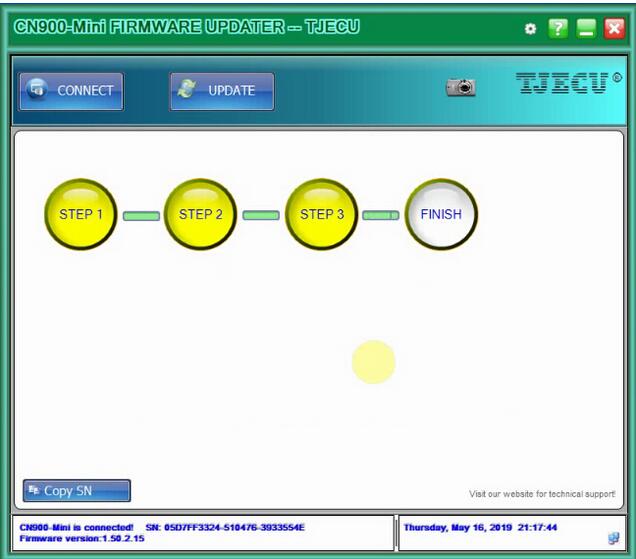The width and height of the screenshot is (636, 559).
Task: Open help with the green question mark
Action: coord(558,29)
